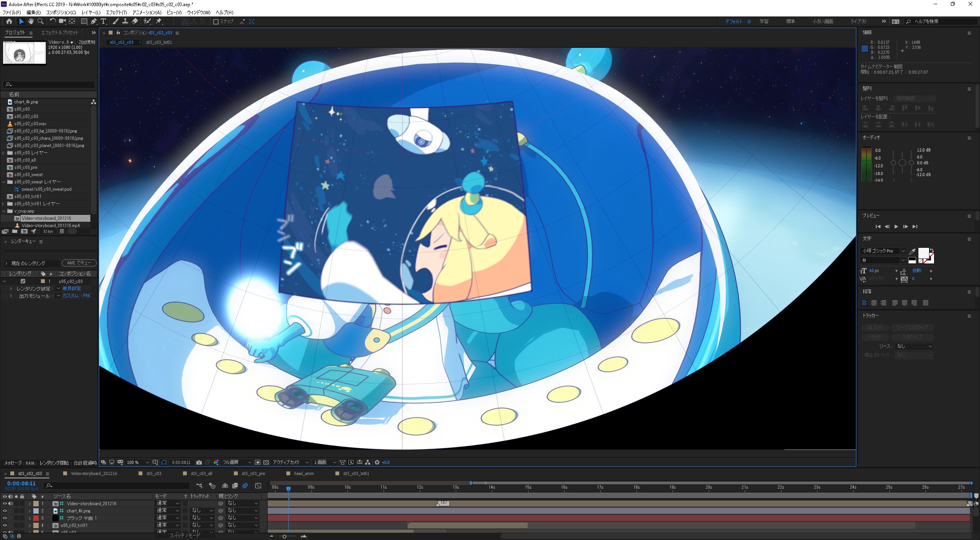Delete selected project item with trash icon
Screen dimensions: 980x540
[x=62, y=231]
